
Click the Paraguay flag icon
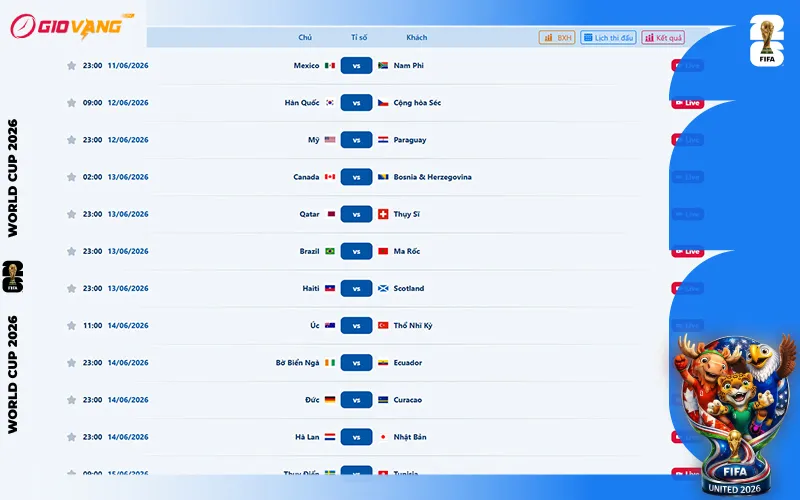point(383,140)
